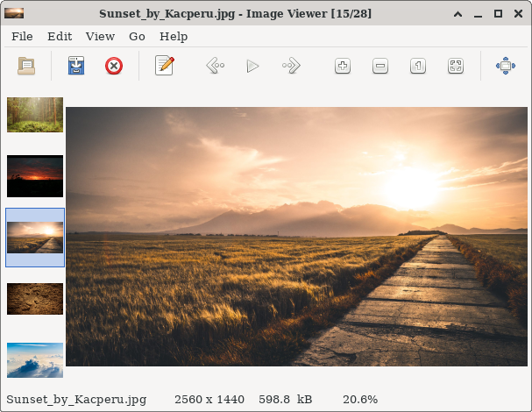Go to the previous image arrow
Image resolution: width=532 pixels, height=412 pixels.
(x=215, y=66)
